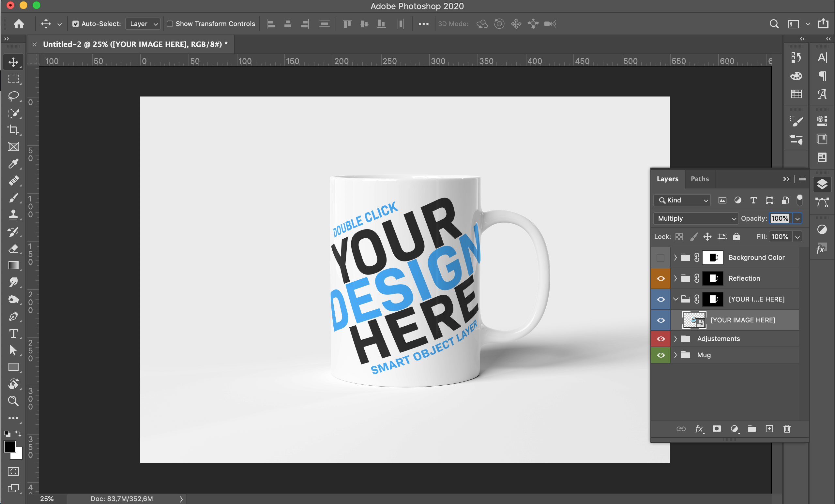
Task: Toggle visibility of Reflection layer
Action: tap(660, 278)
